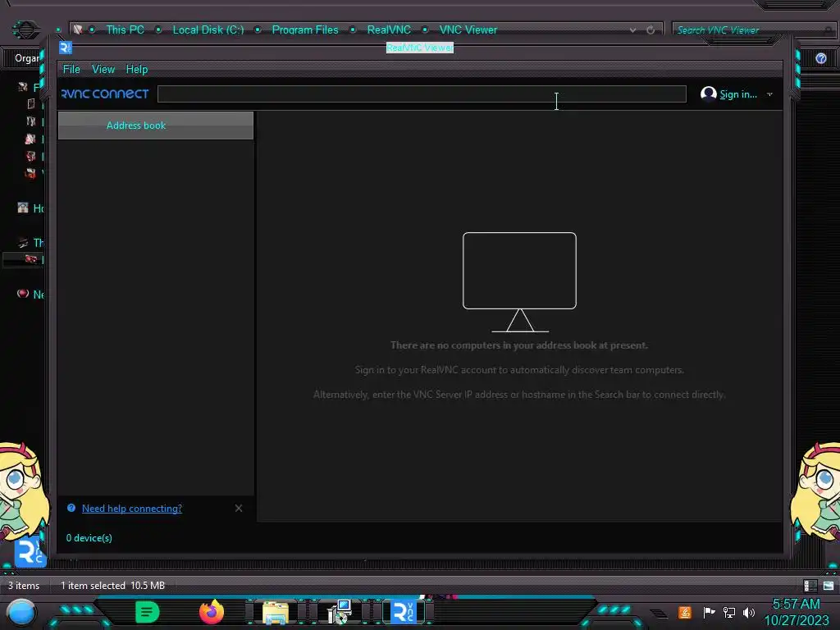Click VNC Viewer in Explorer breadcrumb

coord(468,30)
